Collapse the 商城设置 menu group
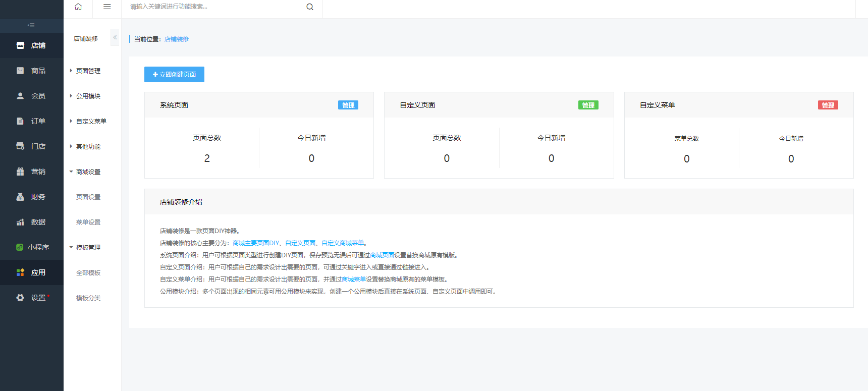 point(88,172)
